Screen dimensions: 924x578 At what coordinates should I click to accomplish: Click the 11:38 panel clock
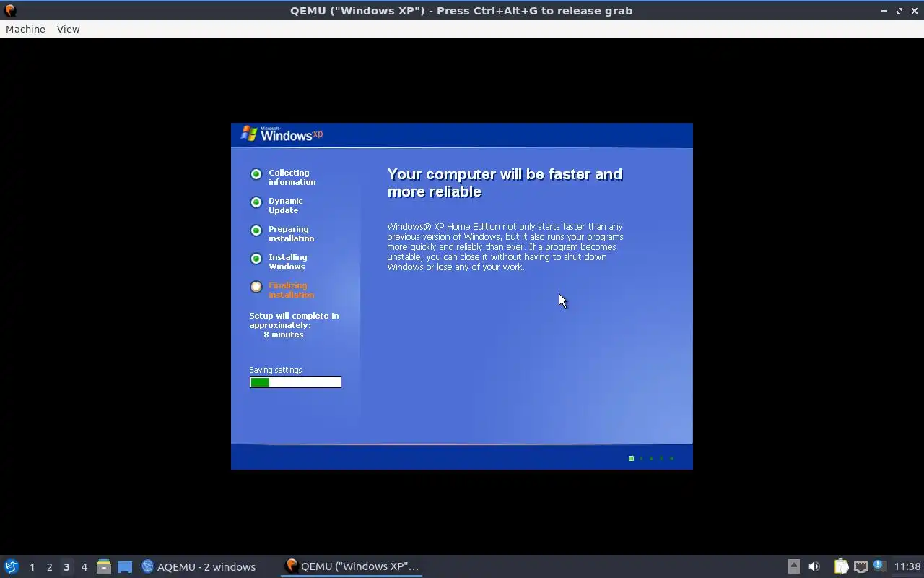coord(907,566)
